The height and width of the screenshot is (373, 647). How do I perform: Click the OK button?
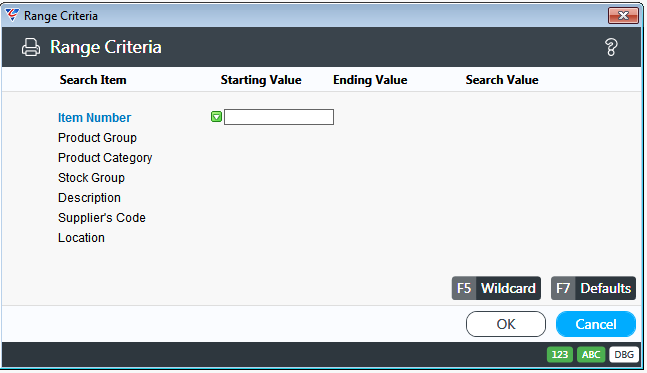(506, 324)
